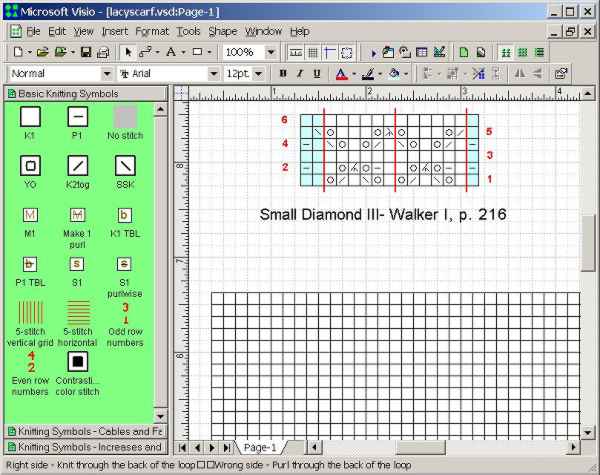
Task: Select the K2tog stencil shape
Action: 78,165
